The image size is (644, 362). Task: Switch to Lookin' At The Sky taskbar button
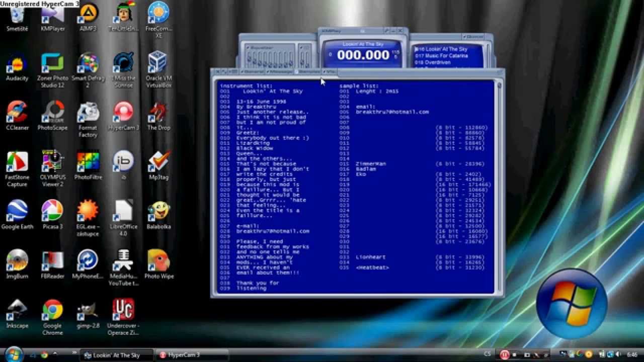click(x=116, y=355)
